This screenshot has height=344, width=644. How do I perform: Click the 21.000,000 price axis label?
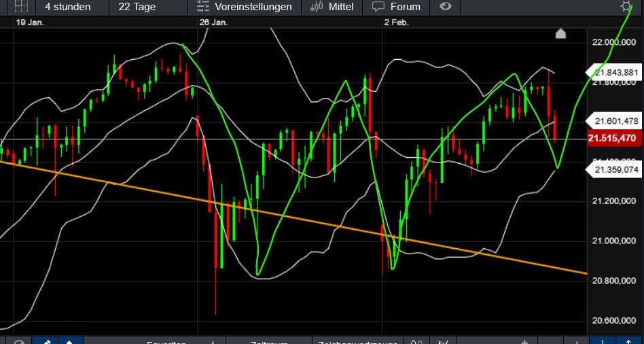click(x=615, y=241)
